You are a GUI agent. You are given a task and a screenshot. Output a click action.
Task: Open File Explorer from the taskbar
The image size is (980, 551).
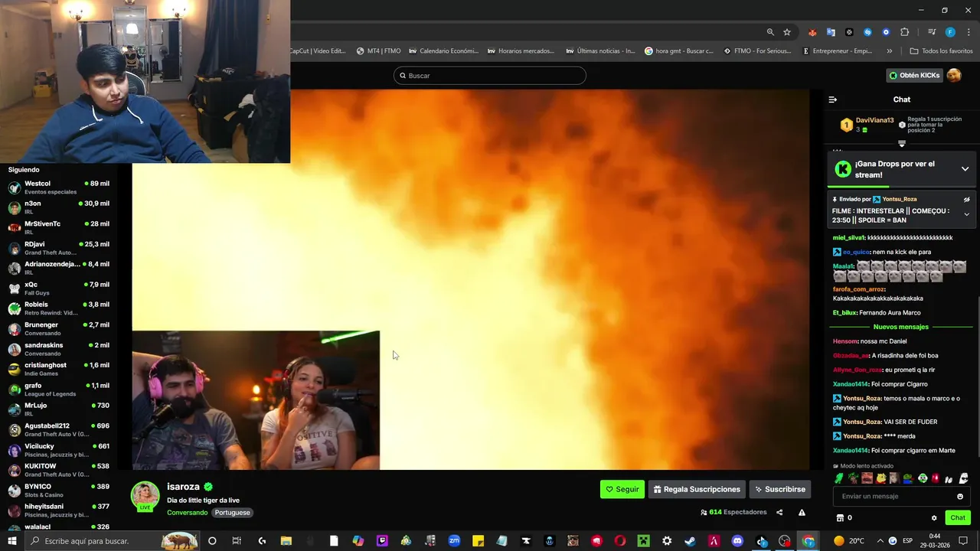[286, 541]
